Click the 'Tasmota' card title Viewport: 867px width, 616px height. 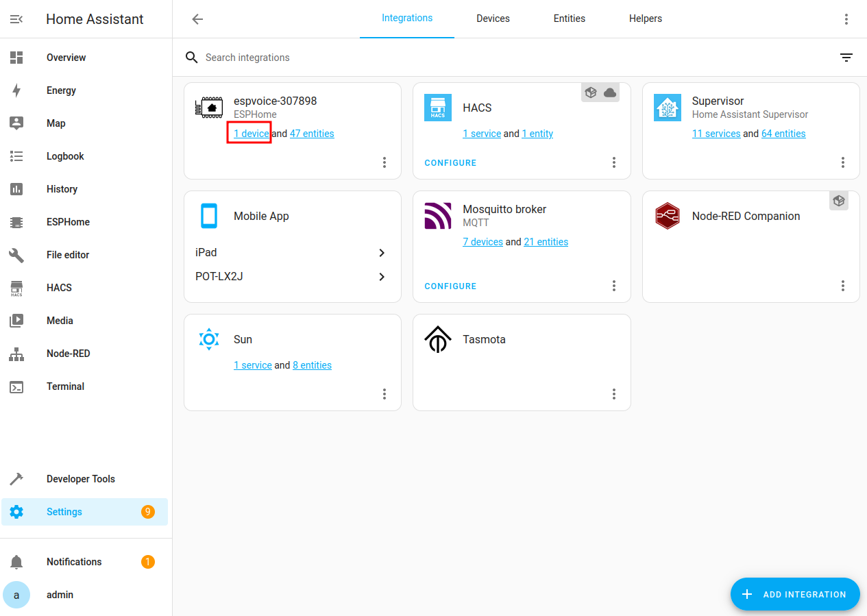tap(484, 339)
